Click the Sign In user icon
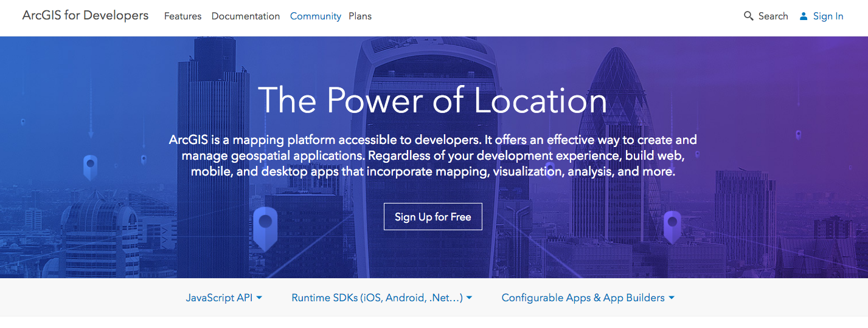Image resolution: width=868 pixels, height=328 pixels. pos(804,16)
